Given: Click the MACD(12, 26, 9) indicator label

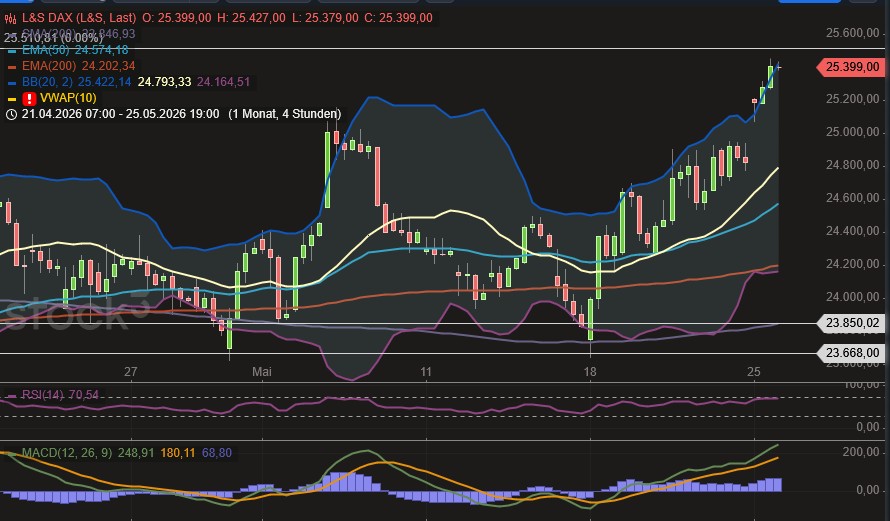Looking at the screenshot, I should tap(67, 453).
